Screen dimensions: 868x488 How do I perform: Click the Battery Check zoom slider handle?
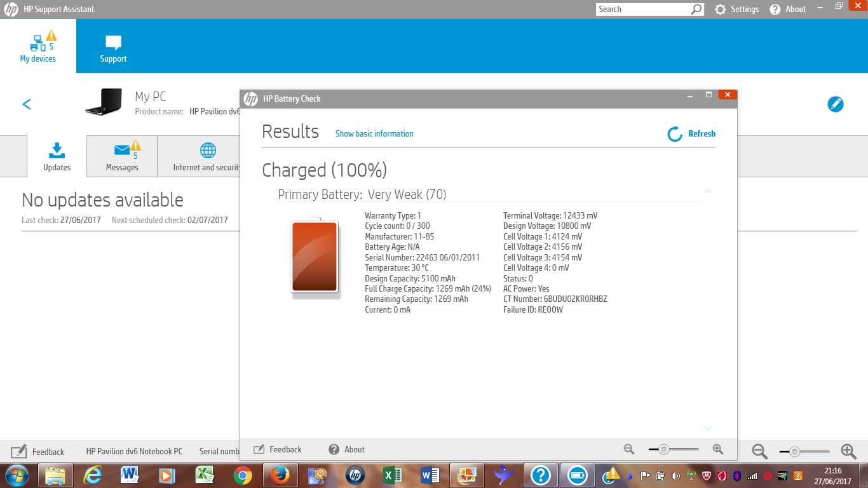coord(664,449)
